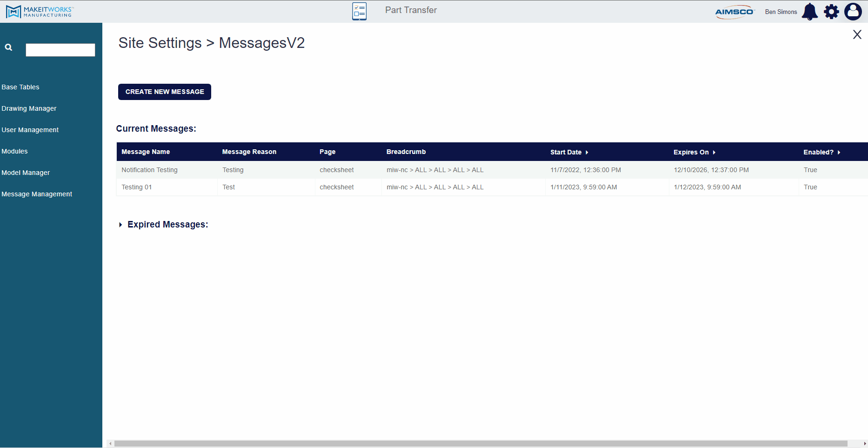Click into the sidebar search field

tap(60, 50)
